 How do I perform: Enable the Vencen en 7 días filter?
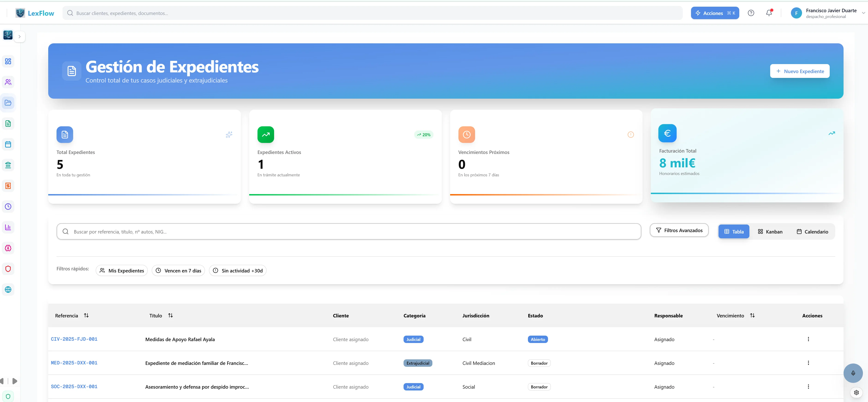pyautogui.click(x=178, y=270)
